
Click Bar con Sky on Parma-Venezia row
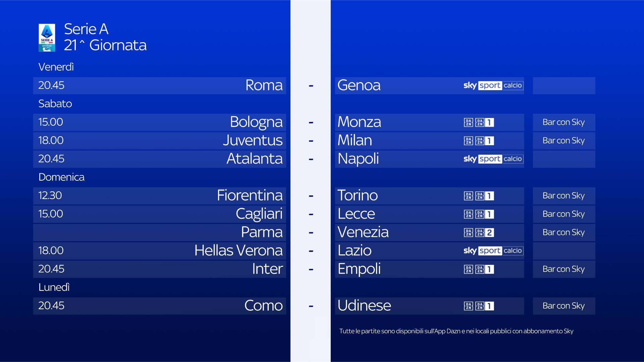click(563, 233)
